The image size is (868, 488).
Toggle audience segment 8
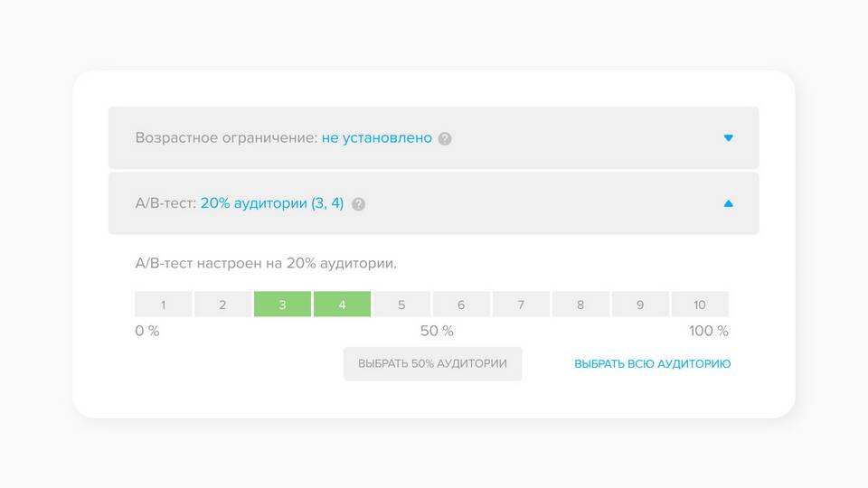coord(580,305)
